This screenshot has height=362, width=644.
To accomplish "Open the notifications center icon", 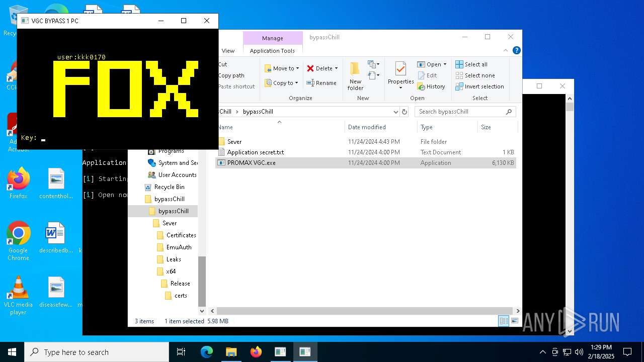I will [x=627, y=352].
